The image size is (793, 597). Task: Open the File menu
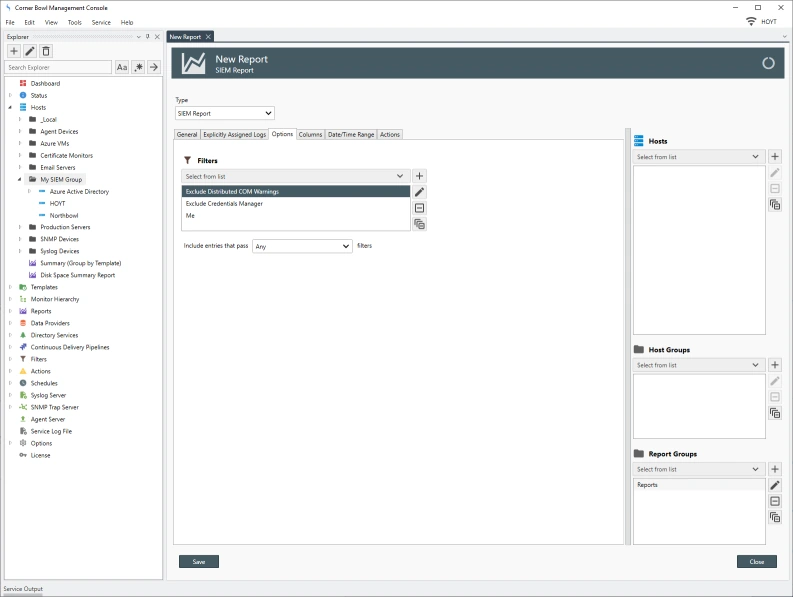(x=10, y=22)
